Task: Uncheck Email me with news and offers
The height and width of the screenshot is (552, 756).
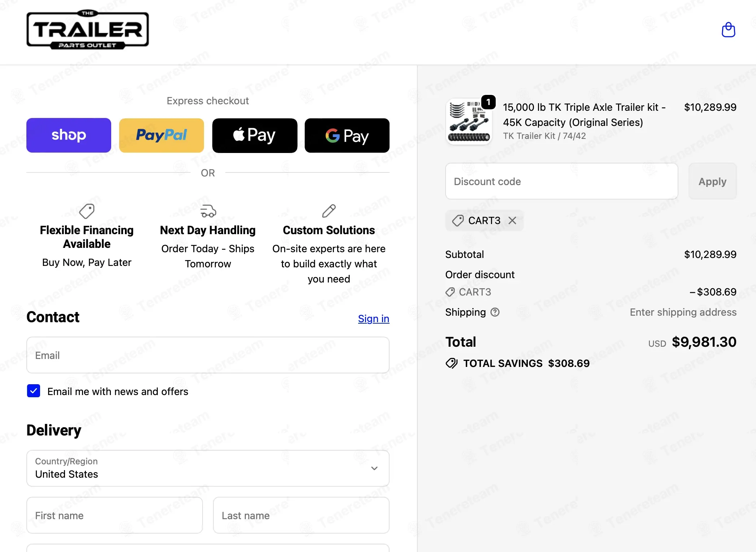Action: 34,391
